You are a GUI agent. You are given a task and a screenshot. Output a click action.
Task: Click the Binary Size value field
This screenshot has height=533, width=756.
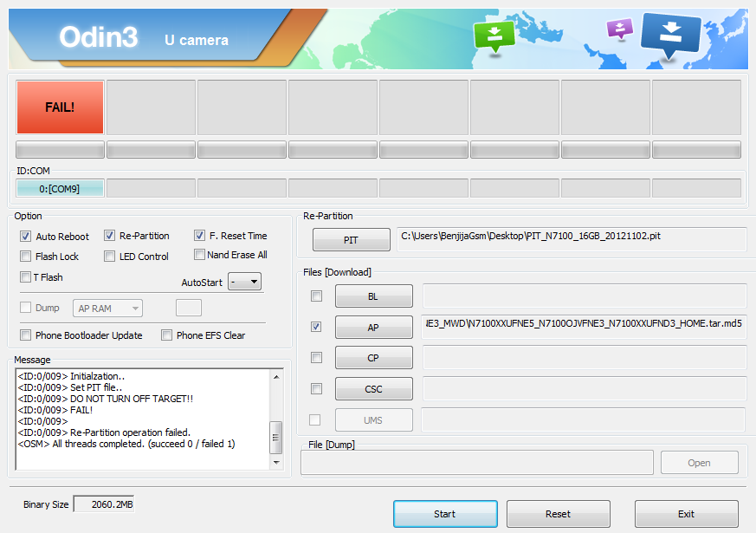coord(104,504)
